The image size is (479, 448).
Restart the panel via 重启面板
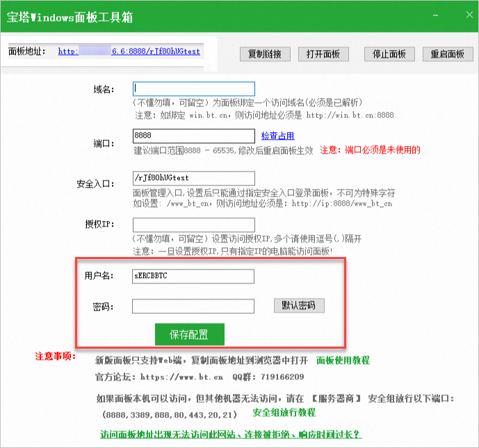(447, 54)
